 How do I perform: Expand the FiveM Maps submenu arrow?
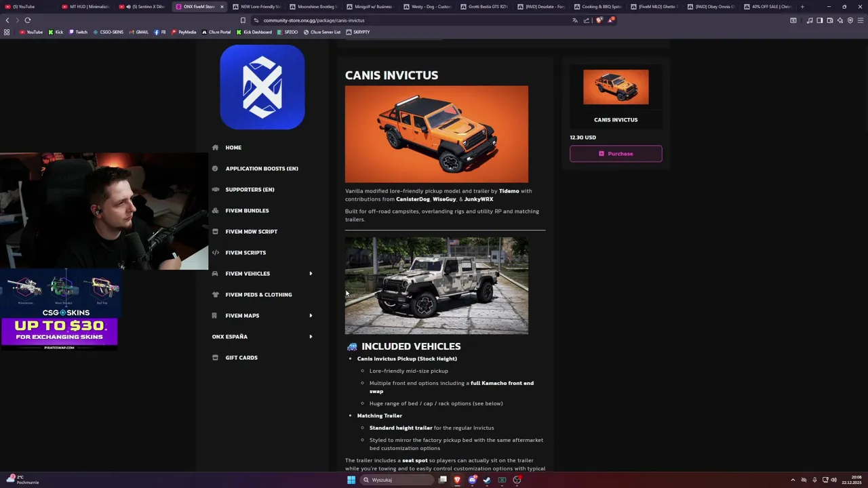[311, 315]
